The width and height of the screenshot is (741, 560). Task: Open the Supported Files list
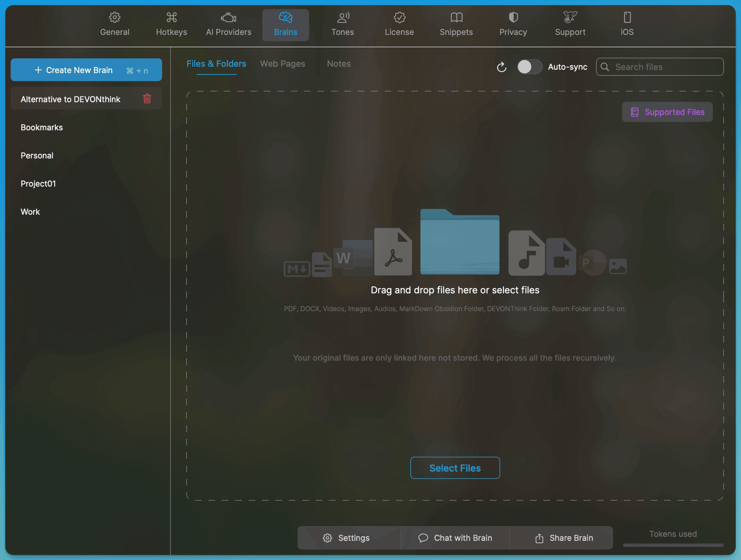click(667, 112)
